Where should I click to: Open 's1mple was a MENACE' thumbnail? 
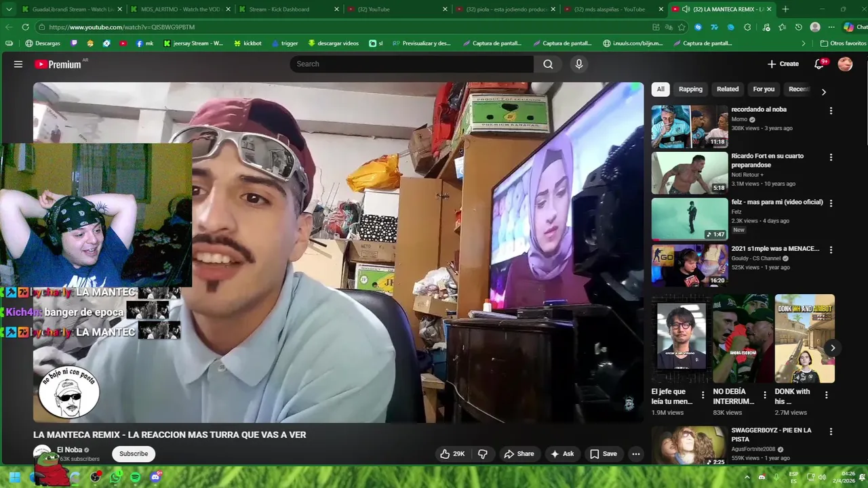(x=690, y=266)
